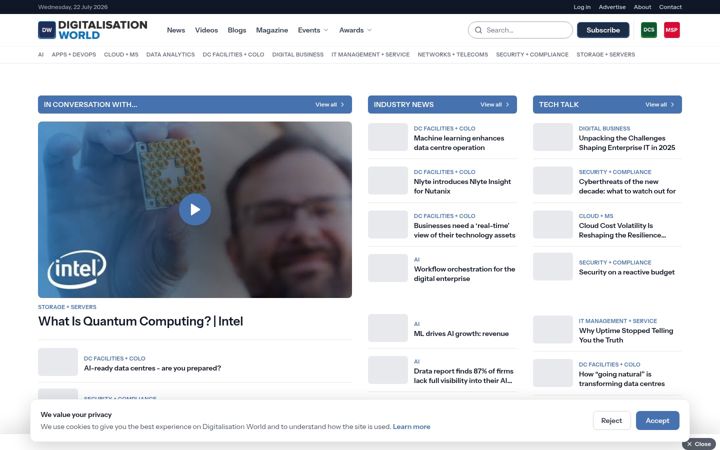Open 'Cloud Cost Volatility' article
This screenshot has height=450, width=720.
[x=622, y=230]
